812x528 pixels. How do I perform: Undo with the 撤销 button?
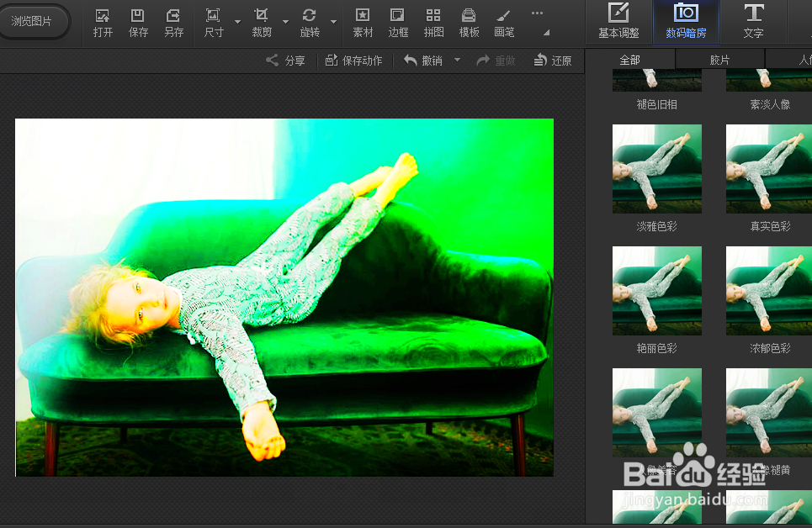tap(423, 61)
